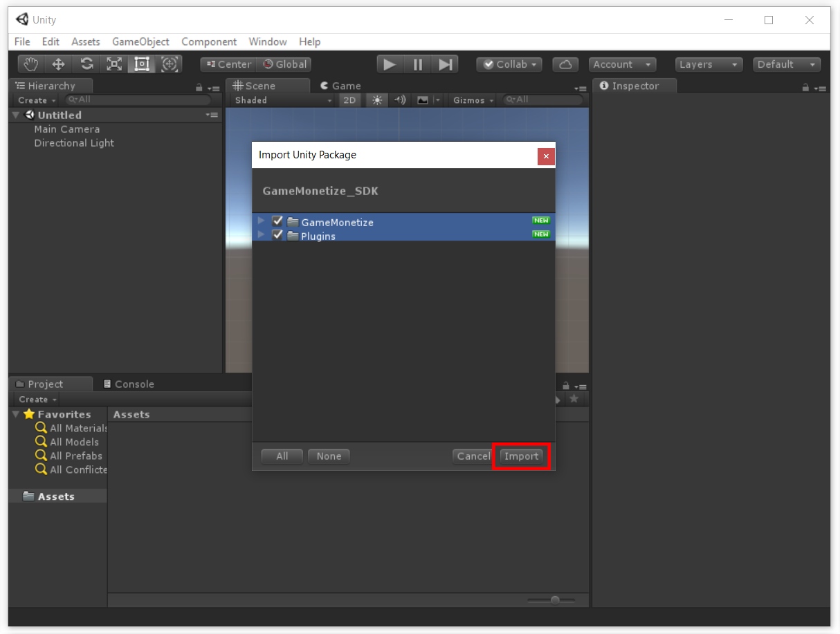The image size is (840, 634).
Task: Select the Rotate tool
Action: coord(86,64)
